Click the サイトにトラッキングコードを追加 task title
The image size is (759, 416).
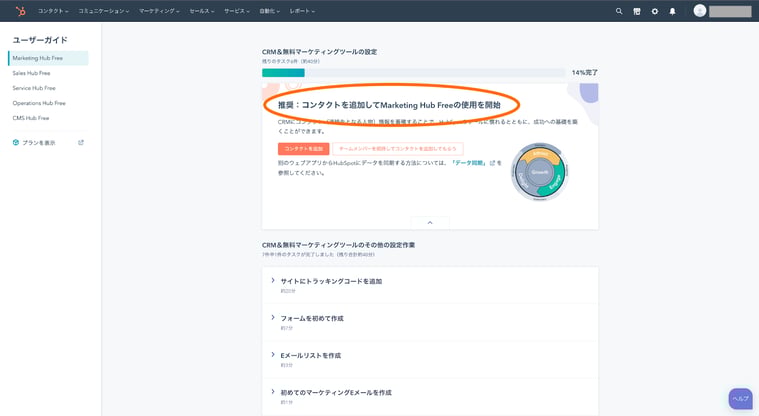[x=331, y=281]
